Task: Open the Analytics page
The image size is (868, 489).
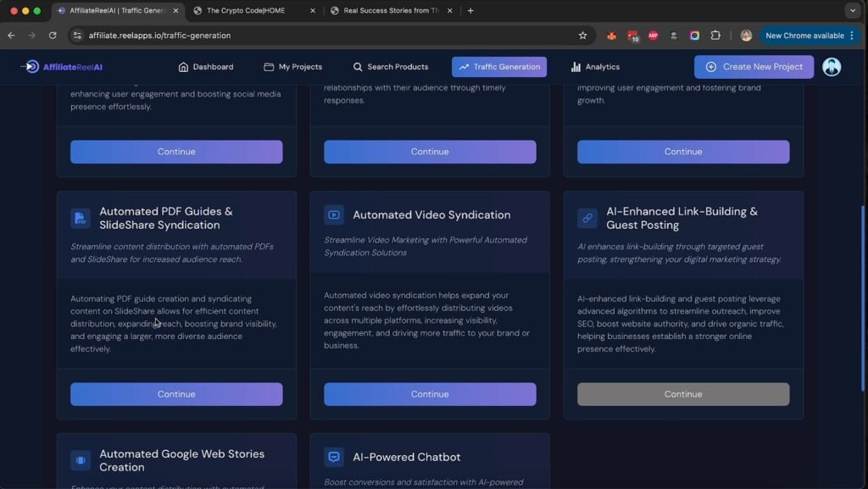Action: [595, 67]
